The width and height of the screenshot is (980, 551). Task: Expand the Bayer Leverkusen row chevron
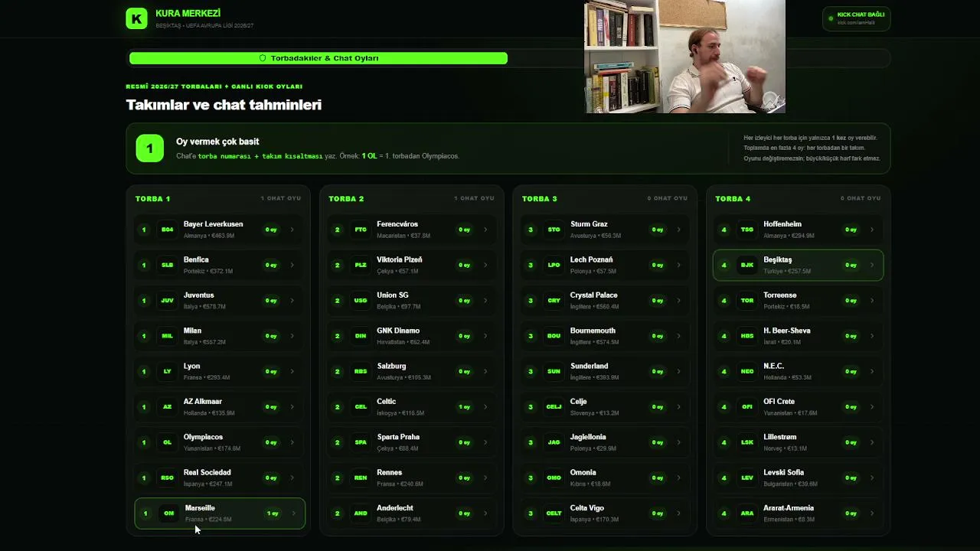coord(292,230)
